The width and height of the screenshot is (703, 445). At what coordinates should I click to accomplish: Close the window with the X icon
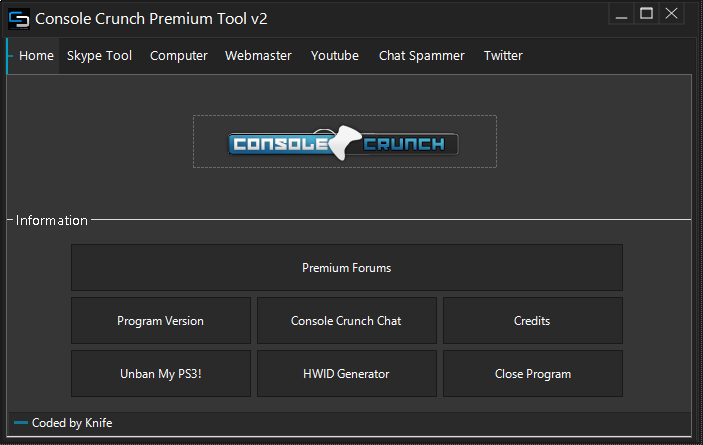pos(671,14)
